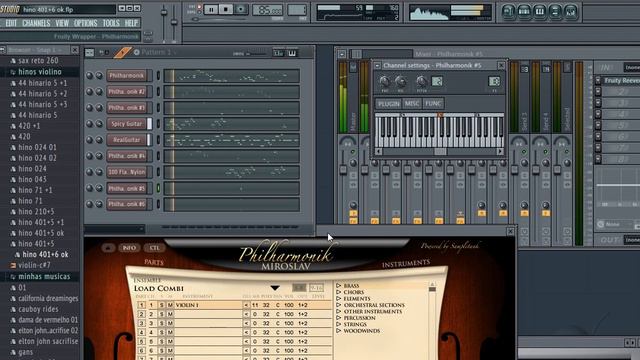Solo part 1 VIOLIN I with S button
The image size is (640, 360).
(162, 305)
